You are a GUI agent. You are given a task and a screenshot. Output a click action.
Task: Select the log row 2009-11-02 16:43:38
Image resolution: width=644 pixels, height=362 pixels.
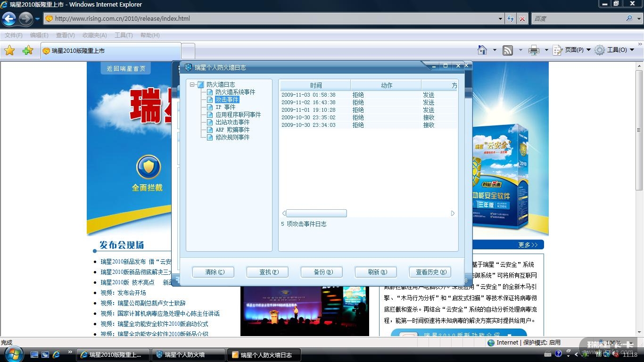369,102
